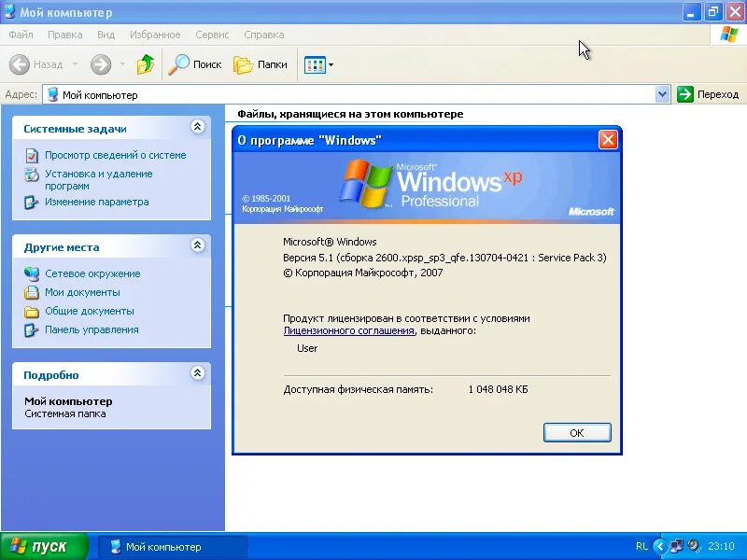Open the Мои документы link
This screenshot has height=560, width=747.
tap(82, 292)
